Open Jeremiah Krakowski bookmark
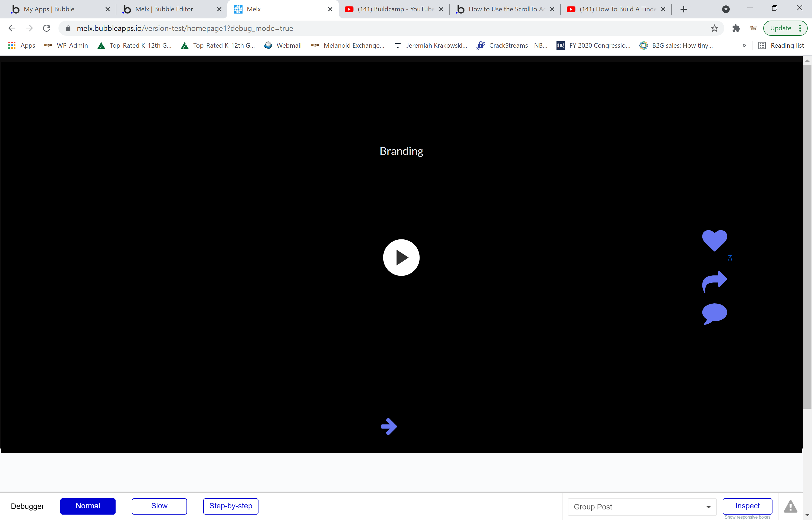Image resolution: width=812 pixels, height=520 pixels. pyautogui.click(x=430, y=45)
